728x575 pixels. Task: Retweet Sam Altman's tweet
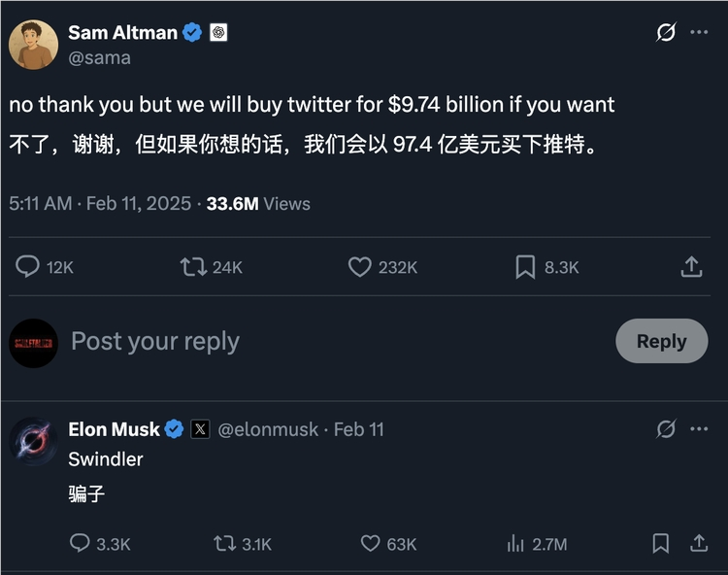[x=194, y=266]
